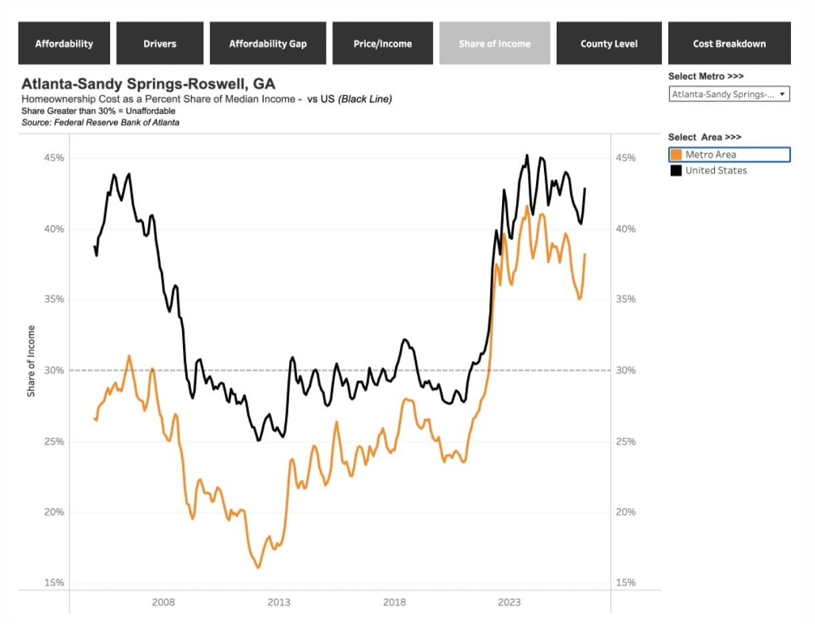Screen dimensions: 815x644
Task: Open the Cost Breakdown tab
Action: 730,43
